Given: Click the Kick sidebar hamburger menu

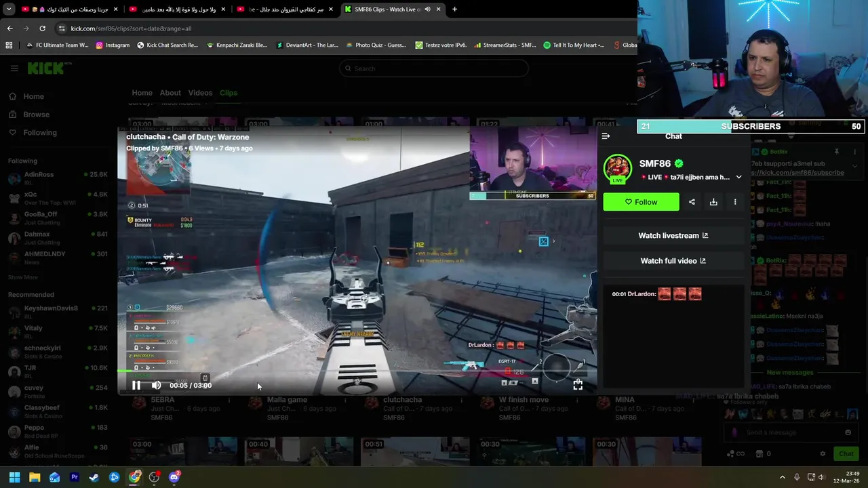Looking at the screenshot, I should point(14,68).
